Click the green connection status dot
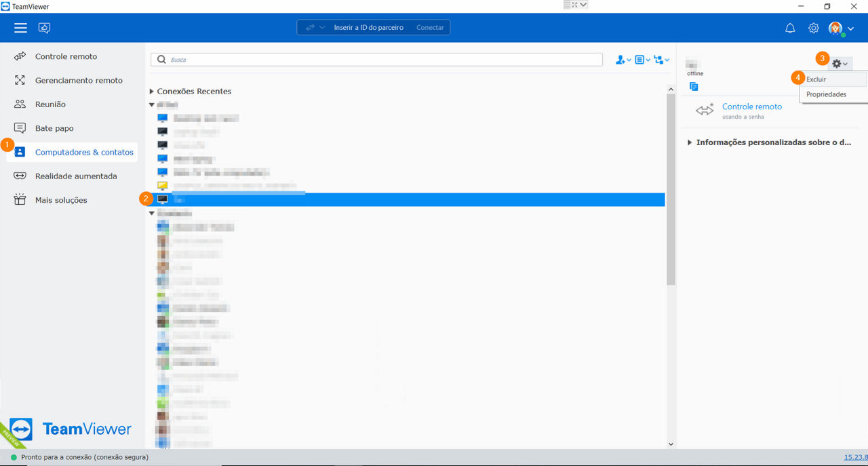 [14, 457]
